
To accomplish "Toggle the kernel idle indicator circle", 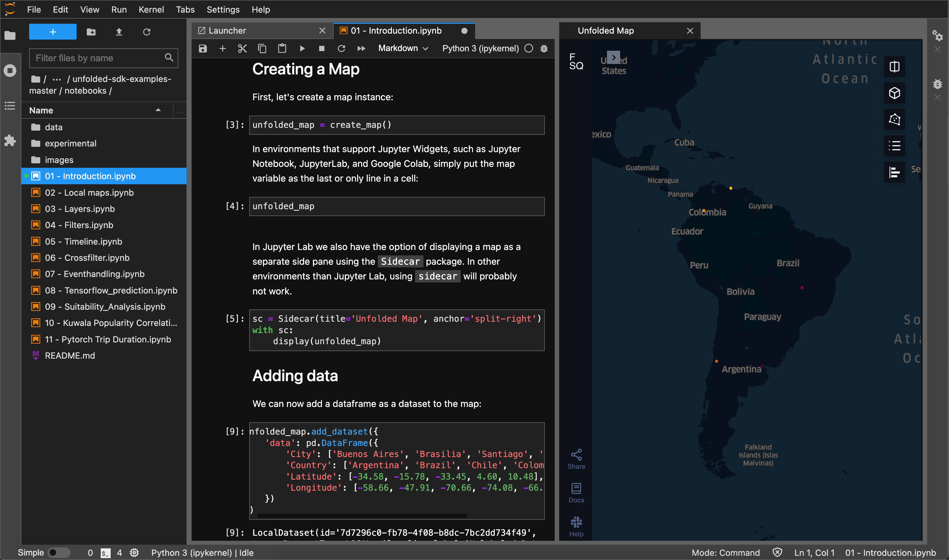I will click(x=529, y=49).
